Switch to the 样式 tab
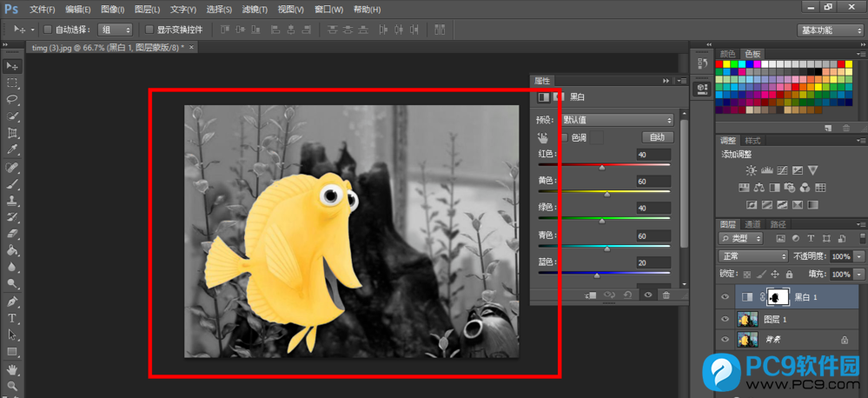868x398 pixels. 752,141
